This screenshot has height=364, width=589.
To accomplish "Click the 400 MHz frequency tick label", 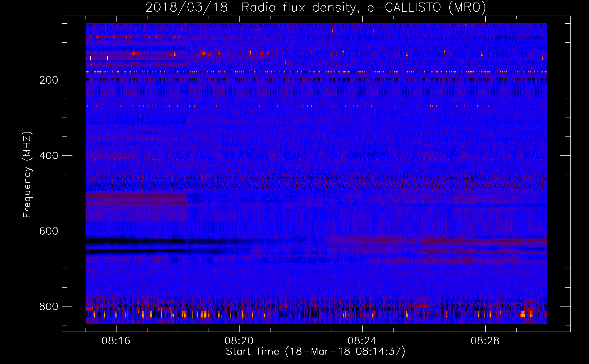I will pyautogui.click(x=49, y=156).
